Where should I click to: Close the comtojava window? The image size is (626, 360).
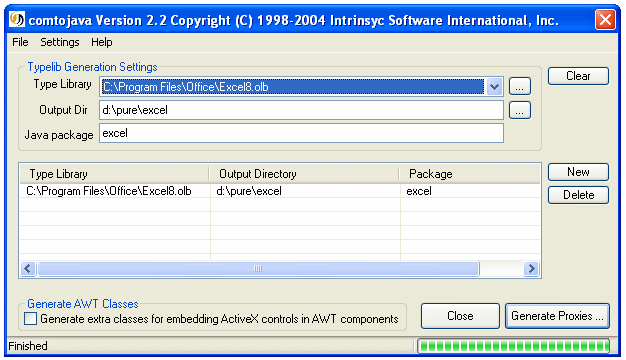click(605, 19)
